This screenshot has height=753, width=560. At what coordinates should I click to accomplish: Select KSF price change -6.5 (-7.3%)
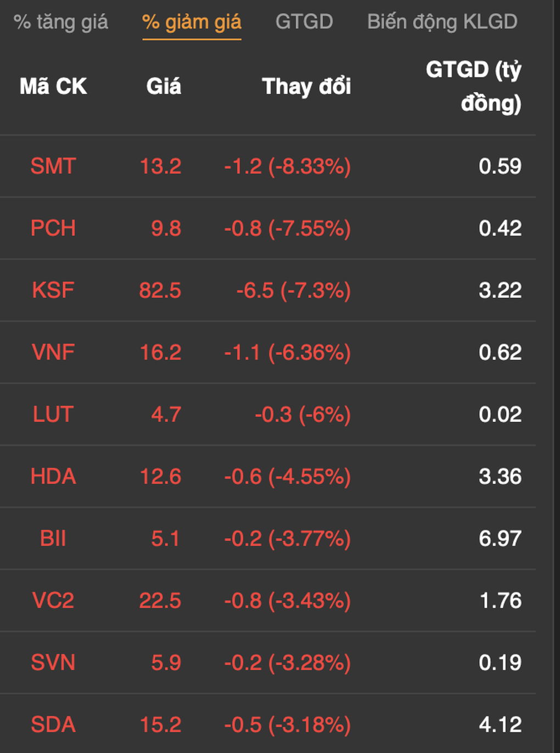coord(294,290)
